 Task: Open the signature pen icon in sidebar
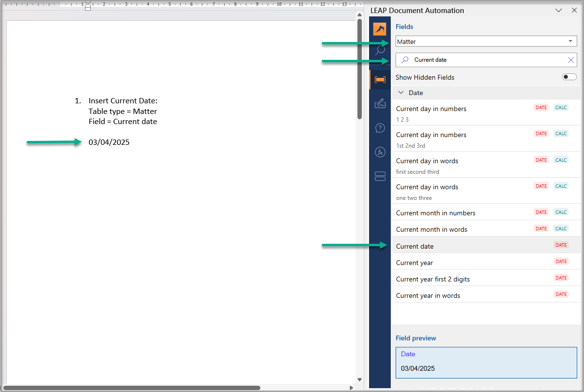pos(380,103)
